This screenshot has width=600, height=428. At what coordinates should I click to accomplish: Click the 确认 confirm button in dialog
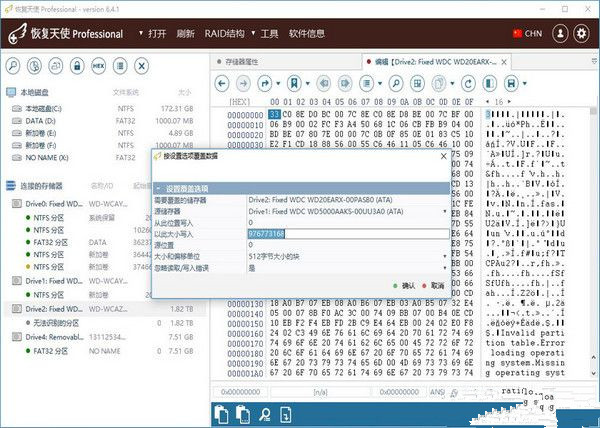[x=404, y=286]
